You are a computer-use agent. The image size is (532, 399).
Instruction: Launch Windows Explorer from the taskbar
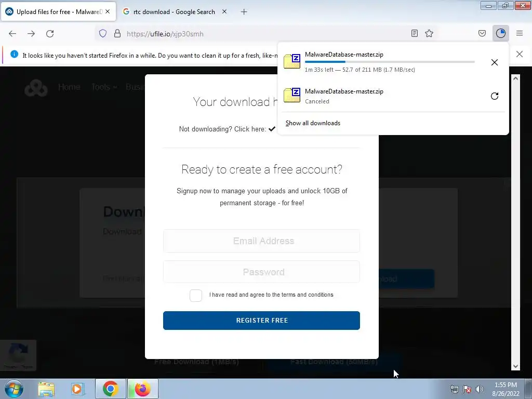(x=46, y=389)
